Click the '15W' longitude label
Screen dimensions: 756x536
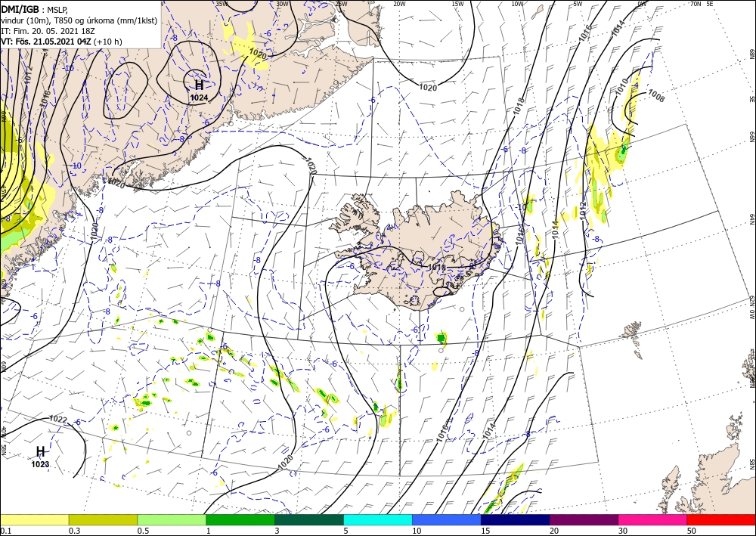click(457, 4)
